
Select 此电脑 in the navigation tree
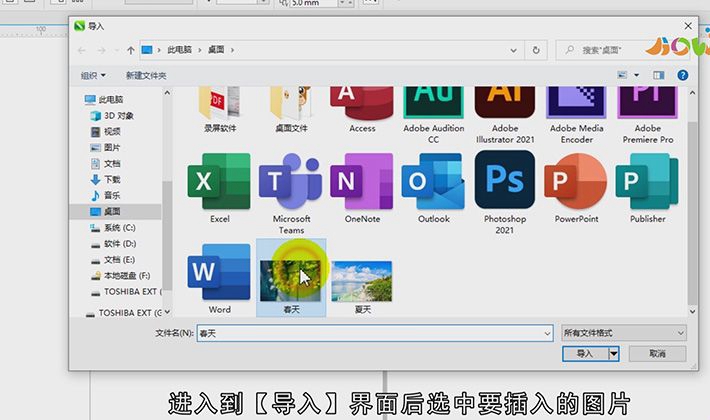pyautogui.click(x=111, y=100)
